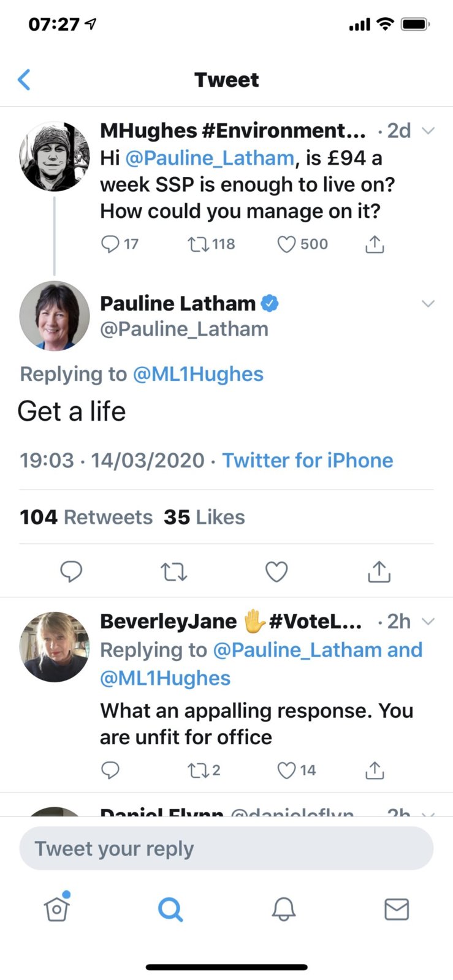The image size is (453, 980).
Task: Switch to the Notifications bell tab
Action: (284, 909)
